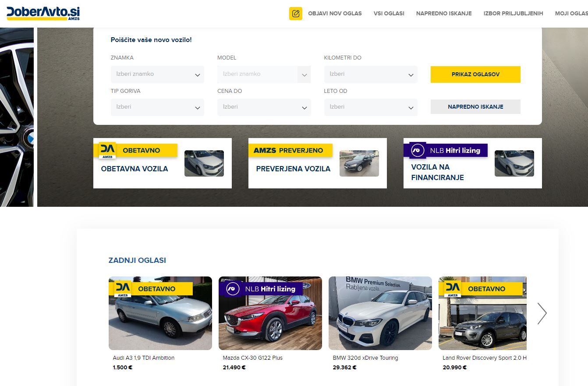Open Vsi oglasi menu item
The width and height of the screenshot is (588, 386).
(x=389, y=14)
